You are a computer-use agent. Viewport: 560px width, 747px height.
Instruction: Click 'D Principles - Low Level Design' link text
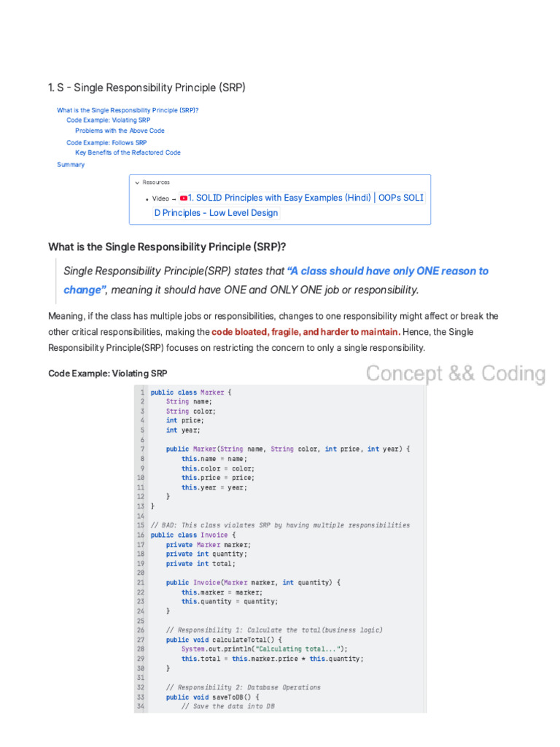pos(216,213)
